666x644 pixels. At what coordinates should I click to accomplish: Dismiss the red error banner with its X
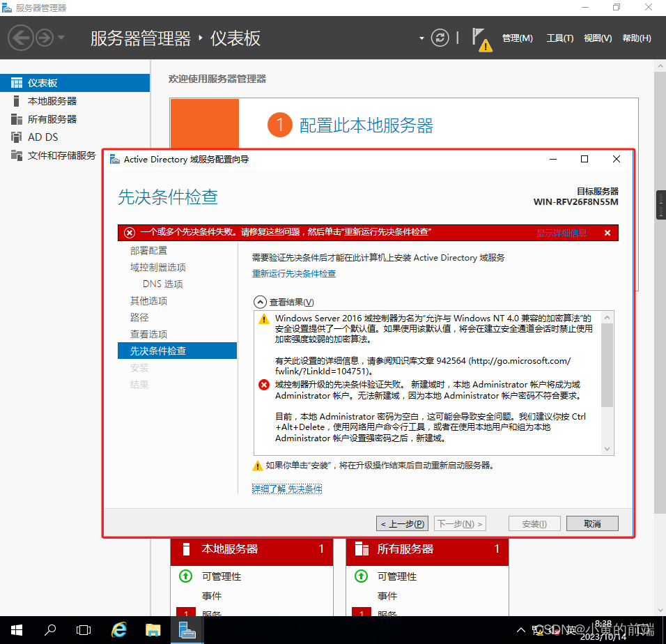click(x=607, y=233)
